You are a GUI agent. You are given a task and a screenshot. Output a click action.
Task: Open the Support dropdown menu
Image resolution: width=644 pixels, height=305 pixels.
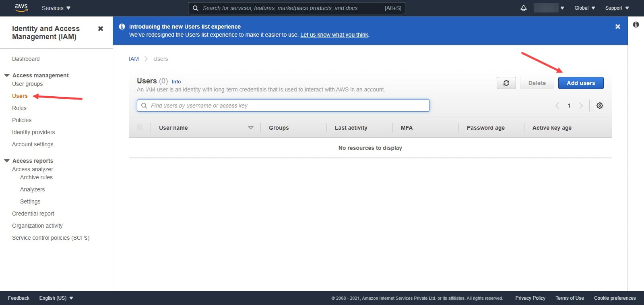pyautogui.click(x=617, y=8)
